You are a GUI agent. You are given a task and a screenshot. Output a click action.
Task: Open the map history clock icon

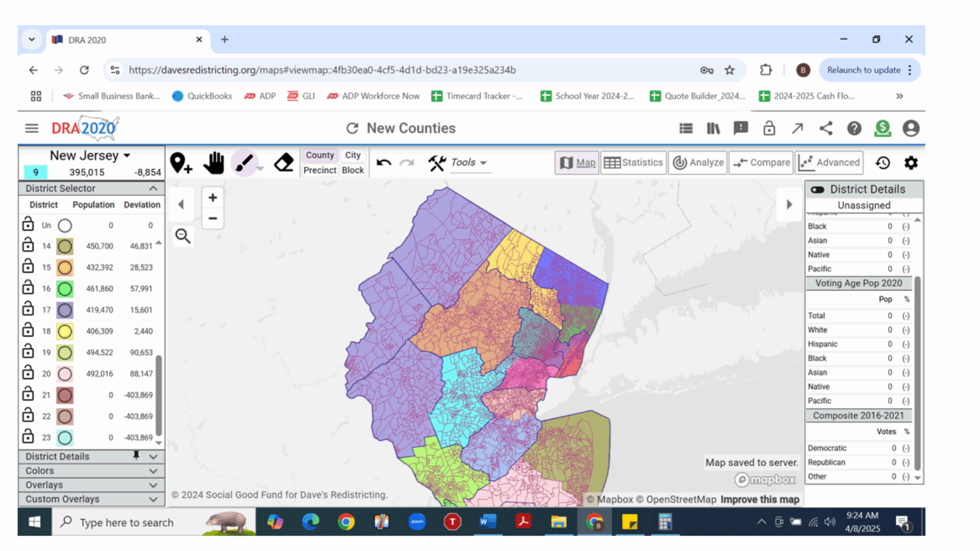click(x=883, y=163)
